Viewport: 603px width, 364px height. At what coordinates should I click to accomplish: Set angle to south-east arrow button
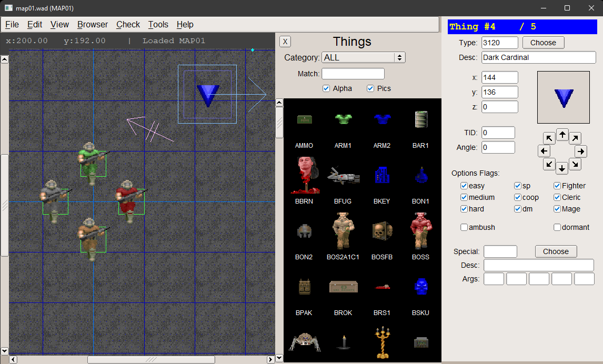coord(575,164)
